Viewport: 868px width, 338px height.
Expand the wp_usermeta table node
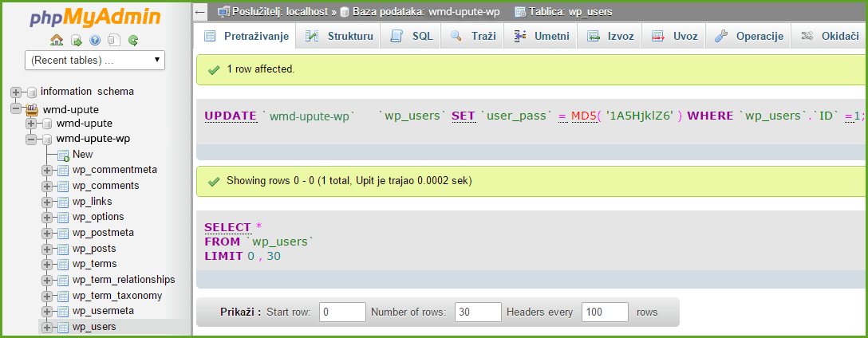pyautogui.click(x=47, y=312)
